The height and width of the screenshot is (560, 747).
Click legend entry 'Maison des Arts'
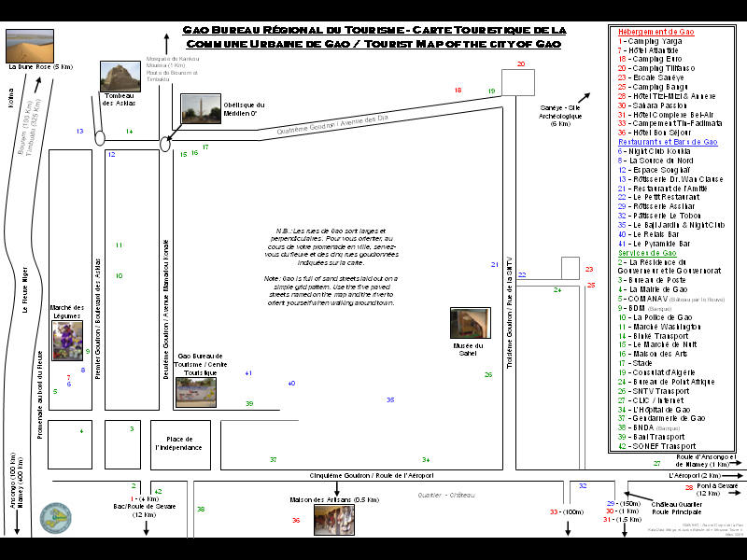653,354
